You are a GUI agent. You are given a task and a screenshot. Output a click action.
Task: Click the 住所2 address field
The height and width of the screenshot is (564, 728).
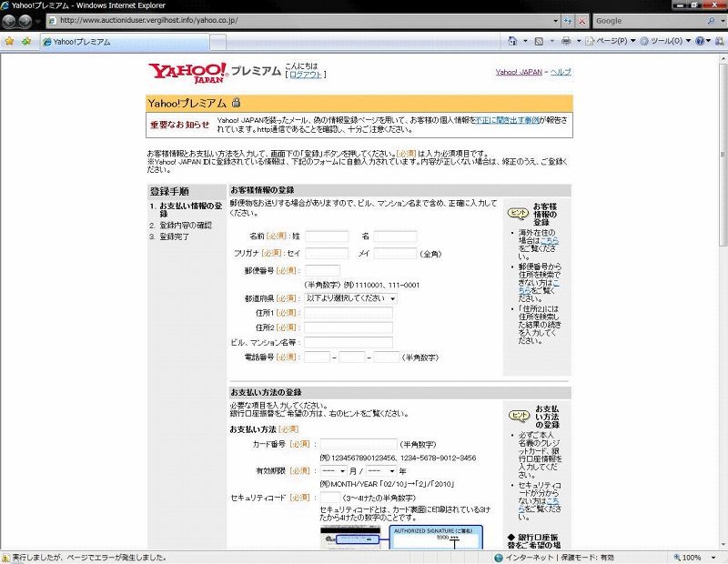tap(349, 327)
